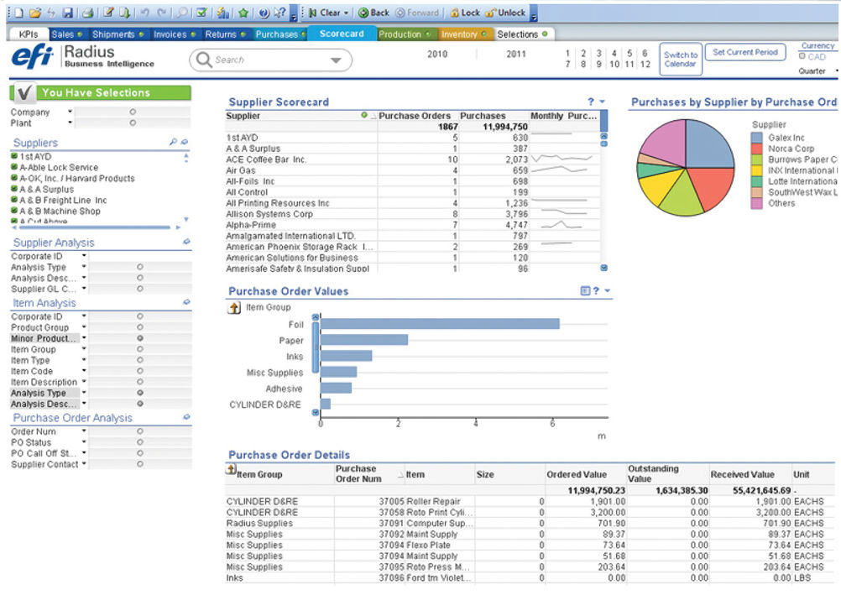The image size is (841, 616).
Task: Clear Purchase Order Analysis with eraser icon
Action: pyautogui.click(x=186, y=417)
